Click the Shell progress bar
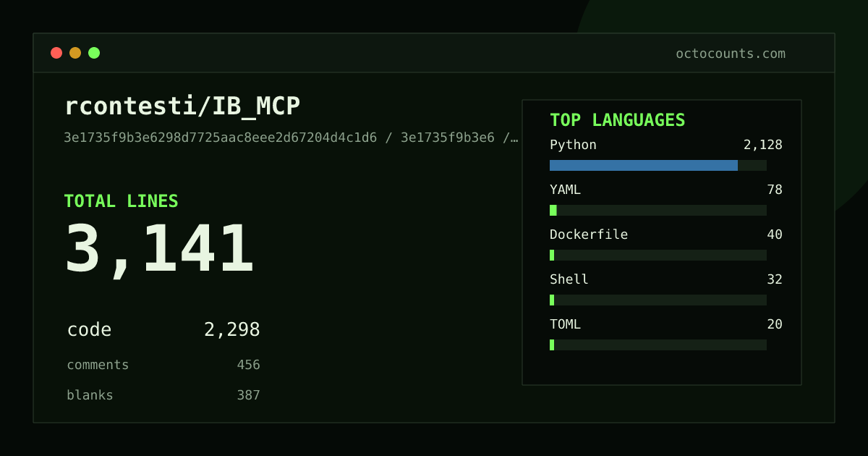 pos(658,300)
